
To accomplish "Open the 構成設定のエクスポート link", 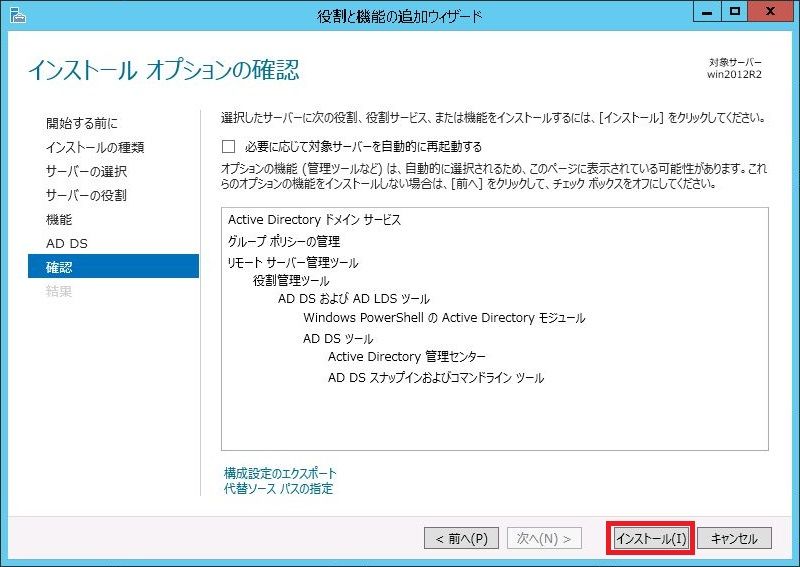I will point(280,473).
